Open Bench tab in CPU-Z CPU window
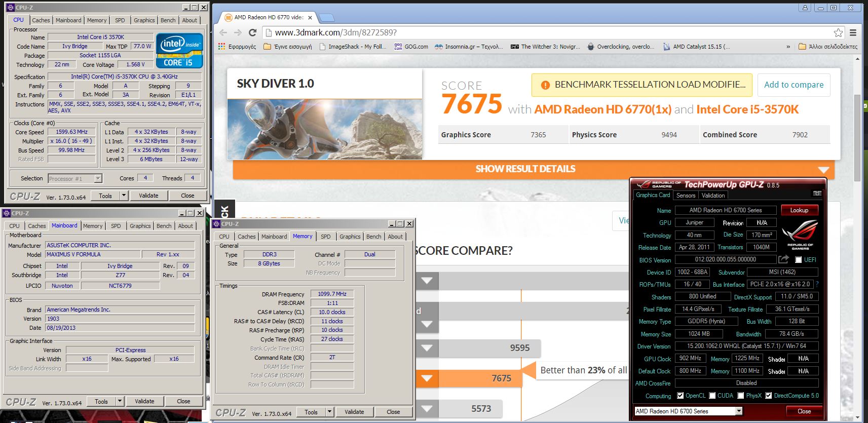868x423 pixels. (168, 20)
